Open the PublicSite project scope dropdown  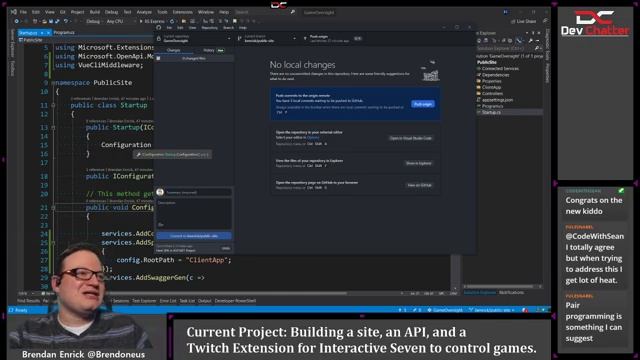click(x=33, y=40)
